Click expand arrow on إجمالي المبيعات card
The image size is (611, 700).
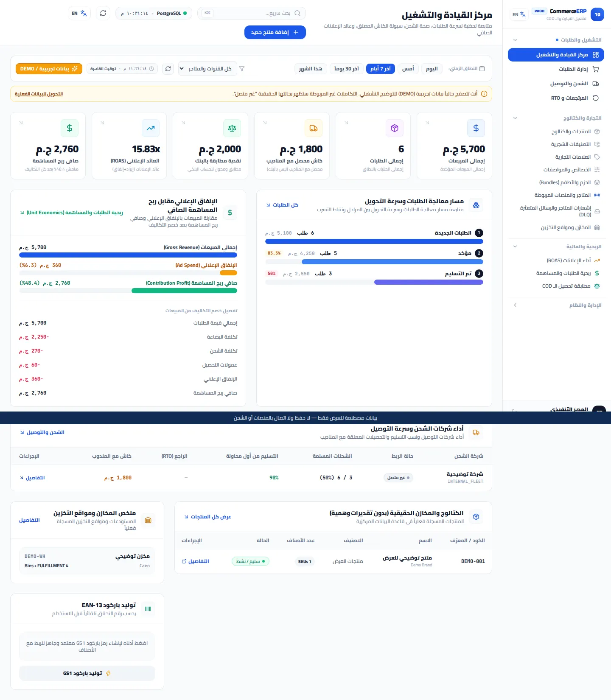click(x=427, y=123)
